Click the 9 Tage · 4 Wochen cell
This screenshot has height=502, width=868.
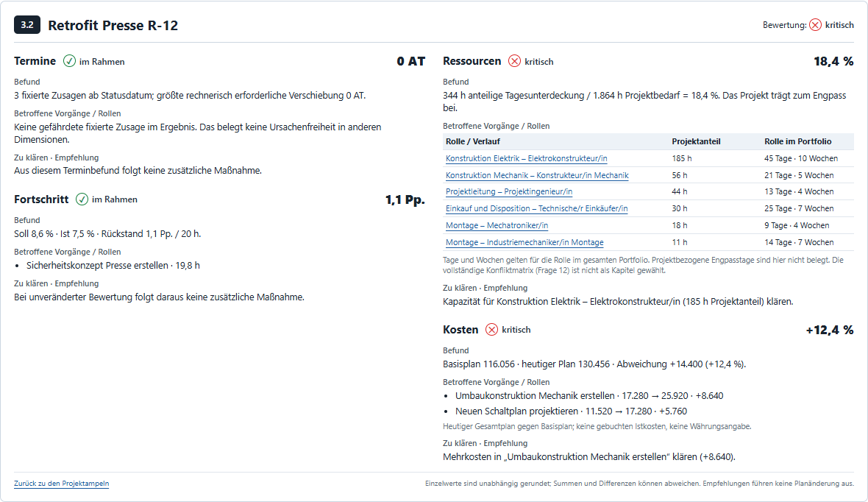797,225
